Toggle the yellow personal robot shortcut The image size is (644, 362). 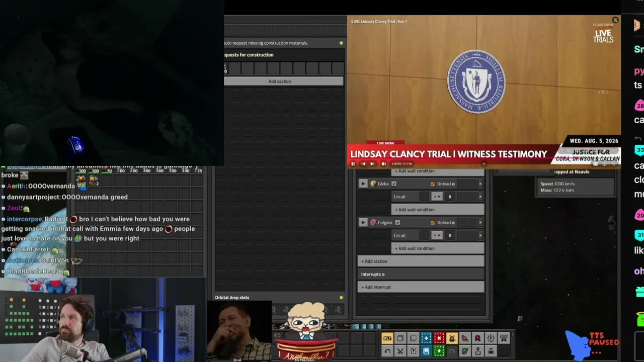click(452, 338)
